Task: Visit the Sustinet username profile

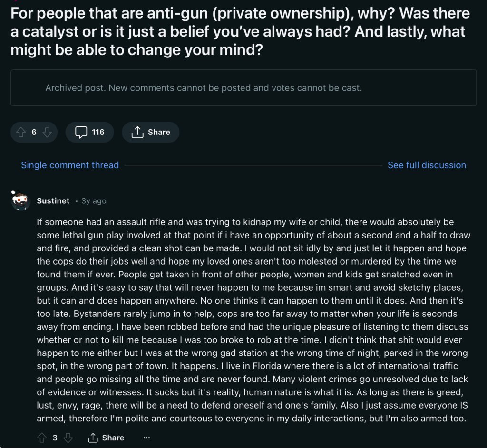Action: point(53,201)
